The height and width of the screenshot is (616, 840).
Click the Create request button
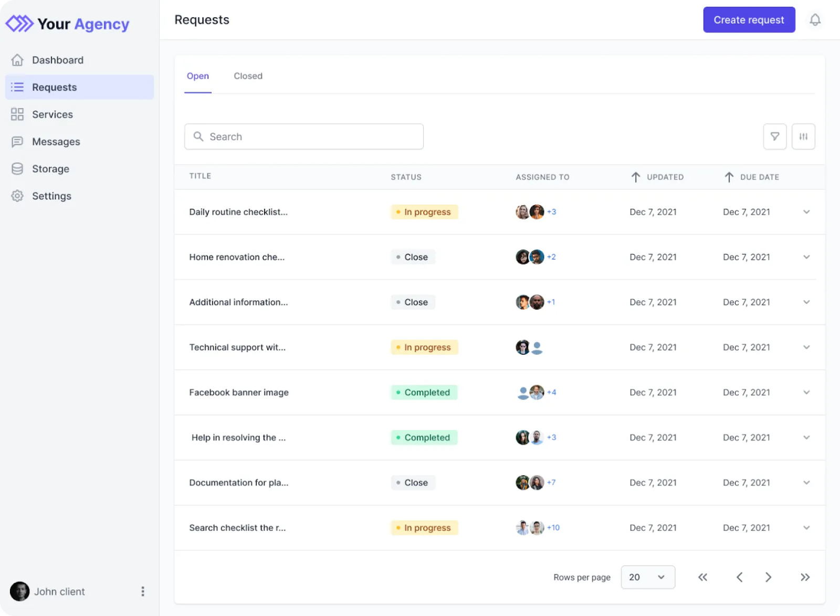(749, 19)
